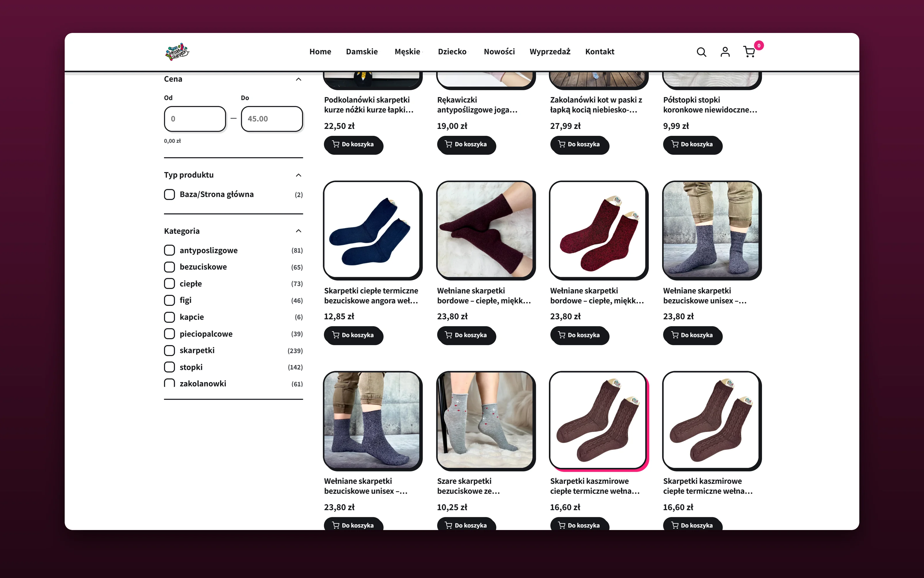
Task: Open the pink-highlighted Skarpetki kaszmirowe thumbnail
Action: (598, 420)
